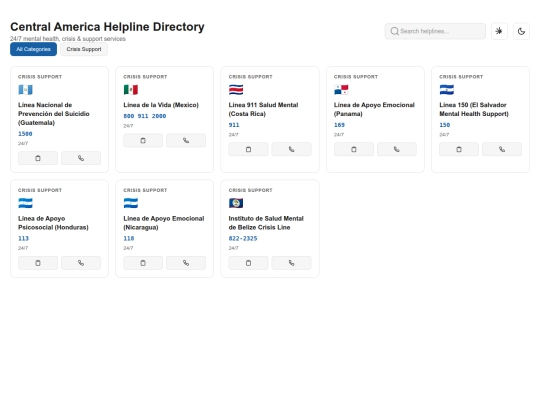The image size is (540, 405).
Task: Call the Guatemala suicide prevention line
Action: (x=81, y=158)
